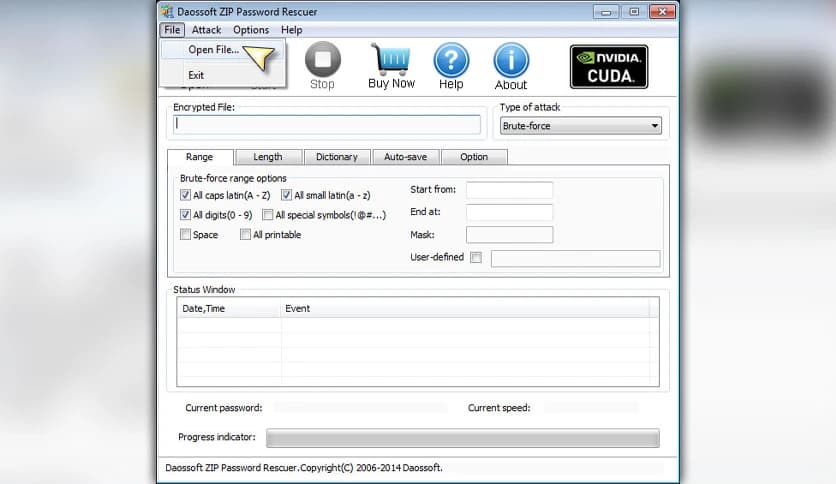Enable the Space checkbox
The height and width of the screenshot is (484, 836).
(x=185, y=235)
